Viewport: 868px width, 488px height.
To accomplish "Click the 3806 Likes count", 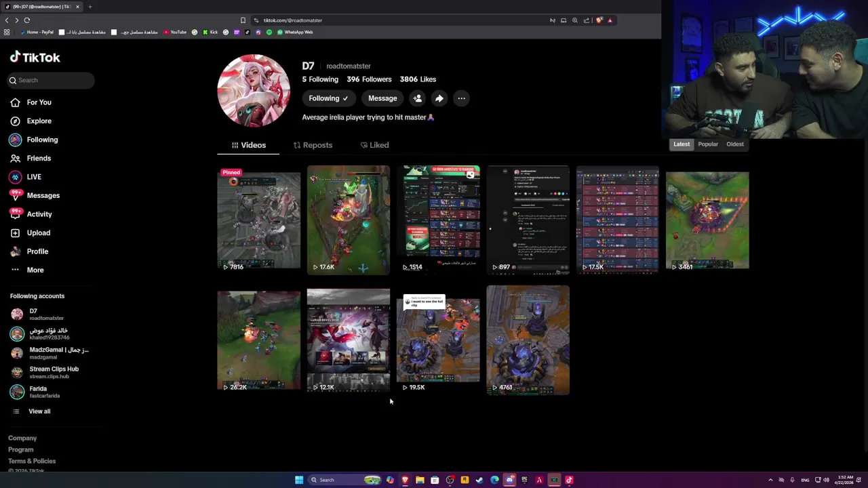I will coord(418,79).
